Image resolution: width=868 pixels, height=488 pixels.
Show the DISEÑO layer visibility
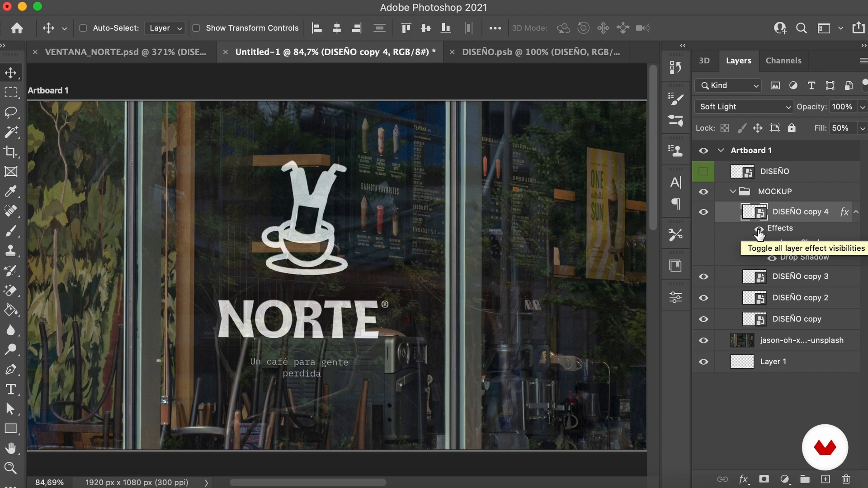(x=703, y=171)
